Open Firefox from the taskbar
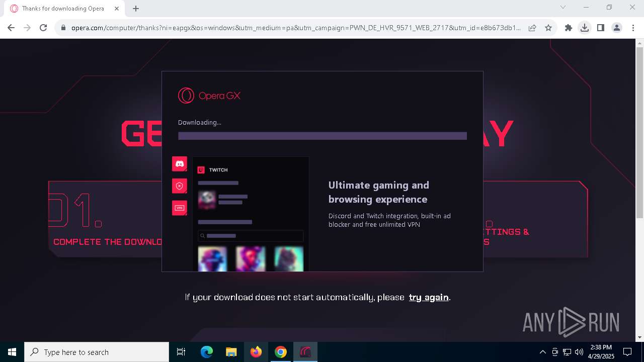 256,352
